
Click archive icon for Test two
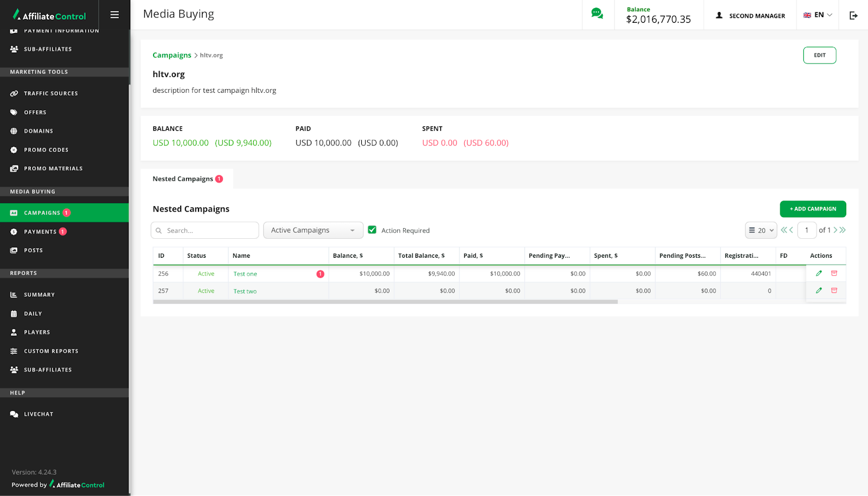tap(834, 291)
